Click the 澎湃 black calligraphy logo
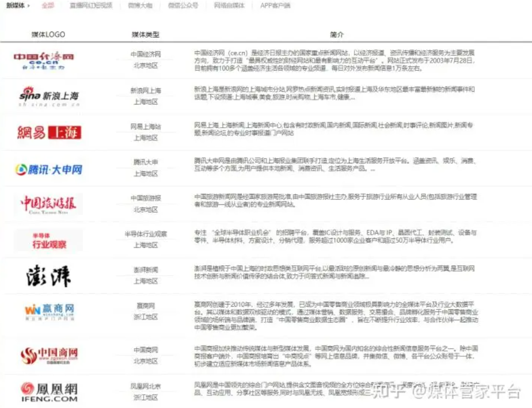Image resolution: width=532 pixels, height=408 pixels. [x=48, y=276]
